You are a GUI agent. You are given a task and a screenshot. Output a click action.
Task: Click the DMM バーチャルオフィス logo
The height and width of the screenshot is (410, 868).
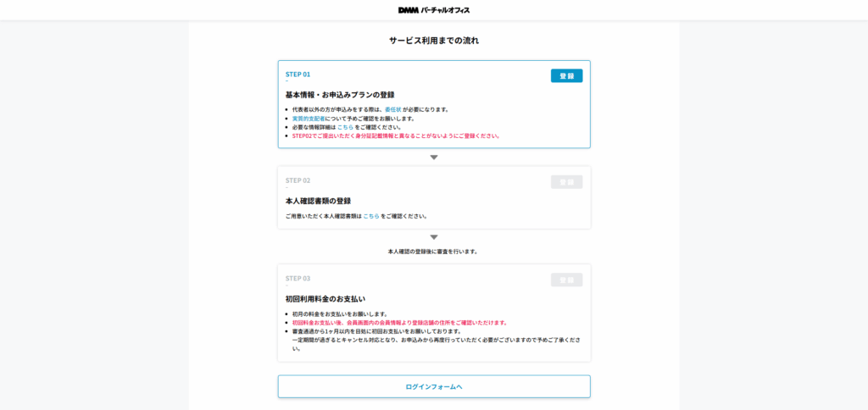click(433, 10)
